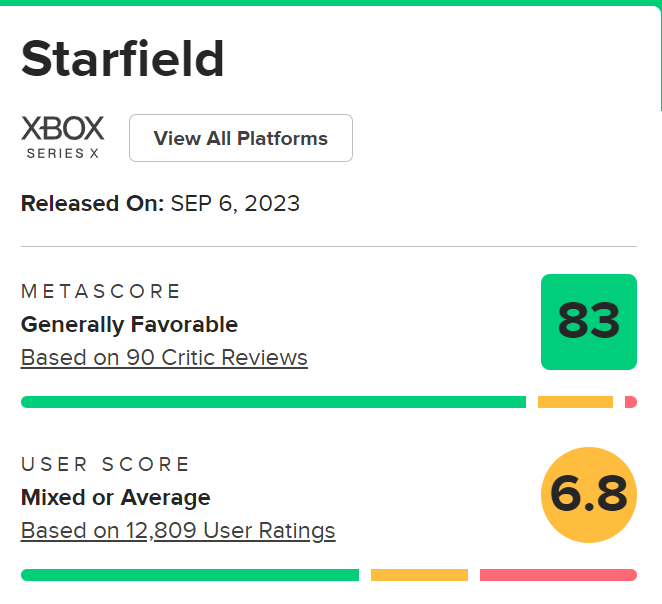Click the yellow mixed segment of user ratings bar

[419, 575]
